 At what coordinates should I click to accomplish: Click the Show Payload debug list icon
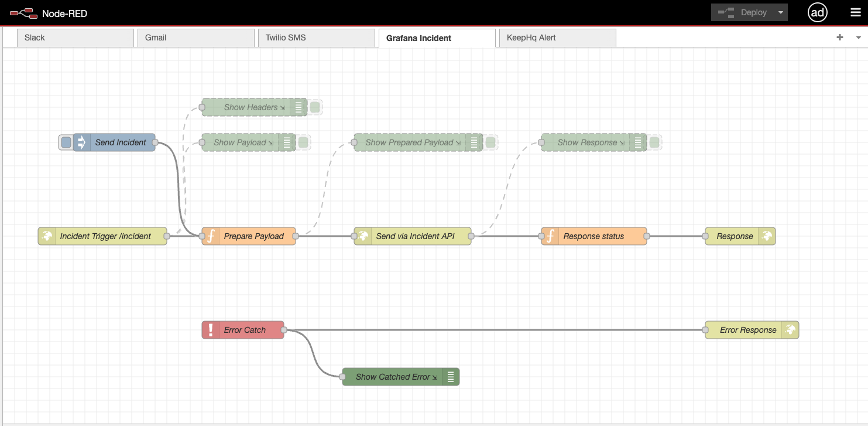[x=287, y=142]
